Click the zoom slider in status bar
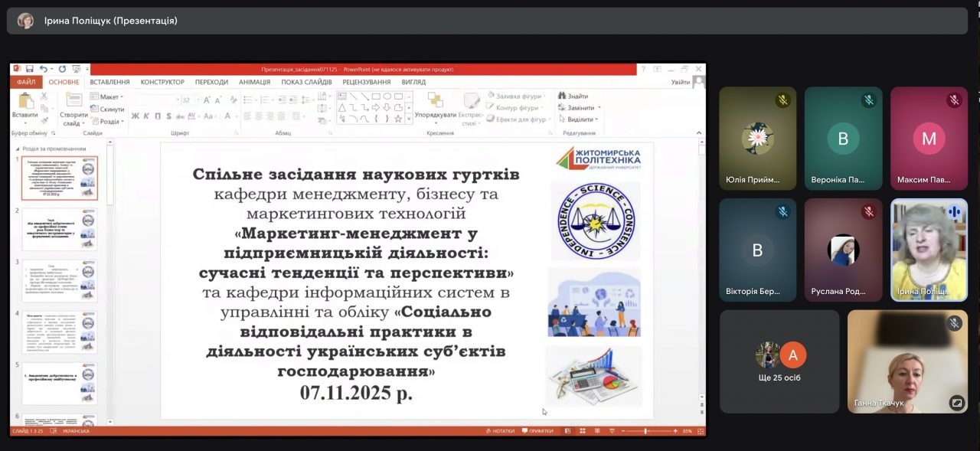This screenshot has width=980, height=451. (x=645, y=431)
